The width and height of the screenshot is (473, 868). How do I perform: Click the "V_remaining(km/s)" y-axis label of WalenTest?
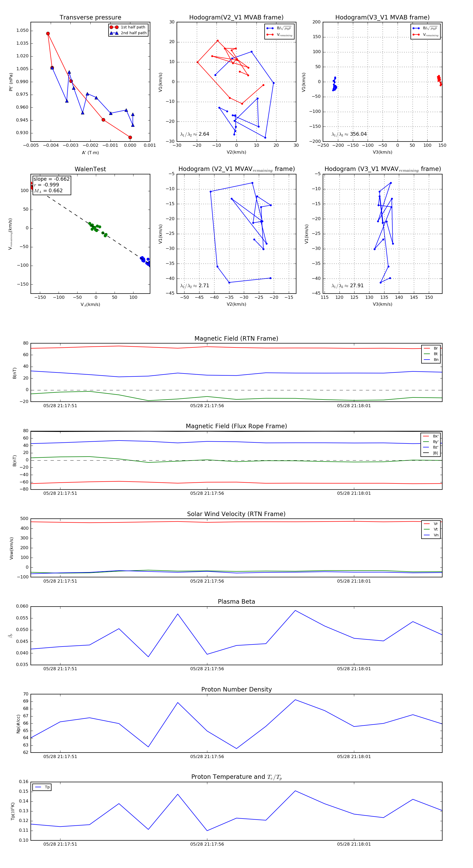click(11, 234)
